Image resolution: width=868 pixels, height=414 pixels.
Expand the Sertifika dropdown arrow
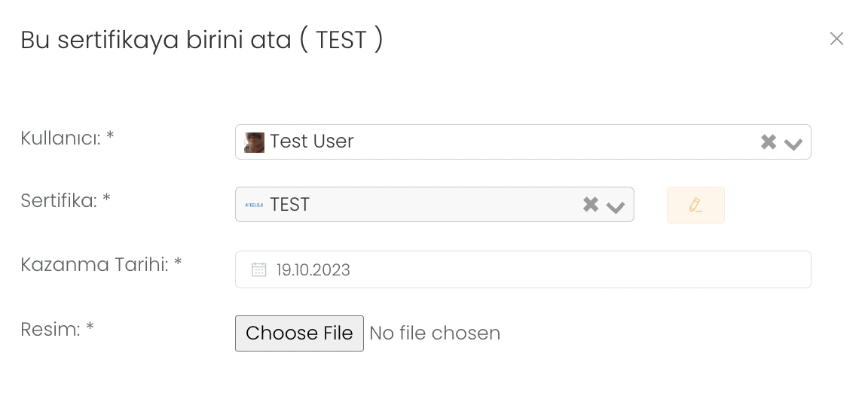616,205
